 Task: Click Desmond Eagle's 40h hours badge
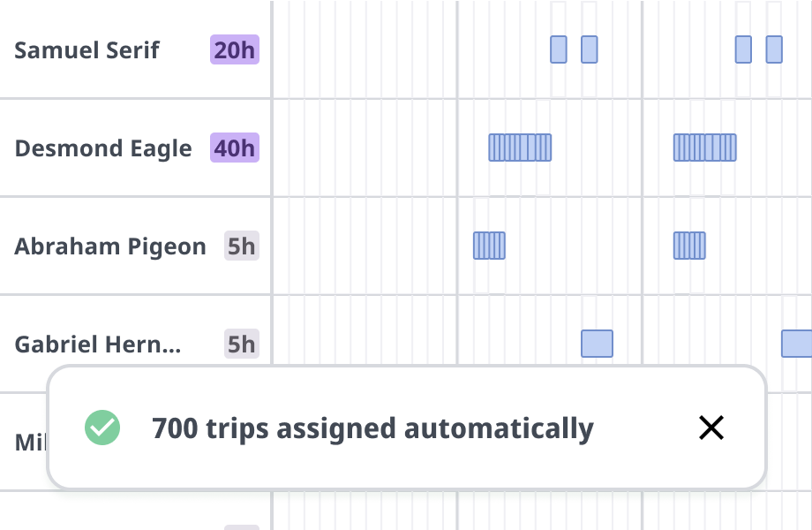tap(235, 148)
